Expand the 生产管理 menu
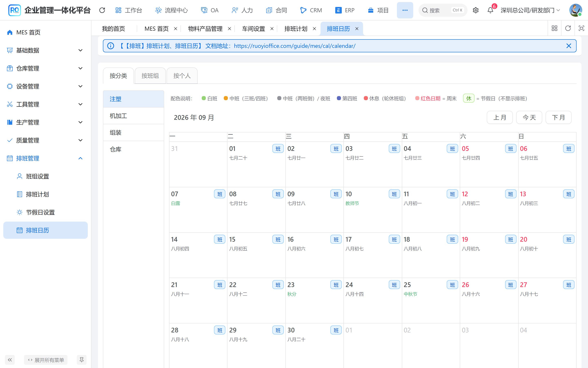Image resolution: width=588 pixels, height=368 pixels. (46, 122)
